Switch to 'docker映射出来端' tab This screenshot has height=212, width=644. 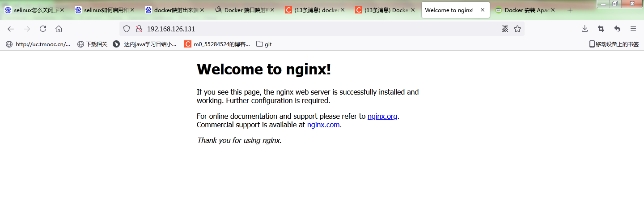174,10
